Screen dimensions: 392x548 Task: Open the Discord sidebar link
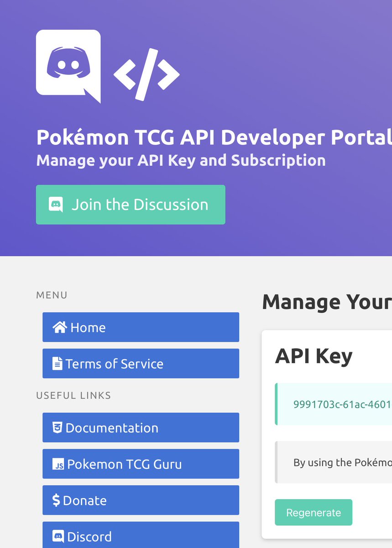(x=141, y=535)
